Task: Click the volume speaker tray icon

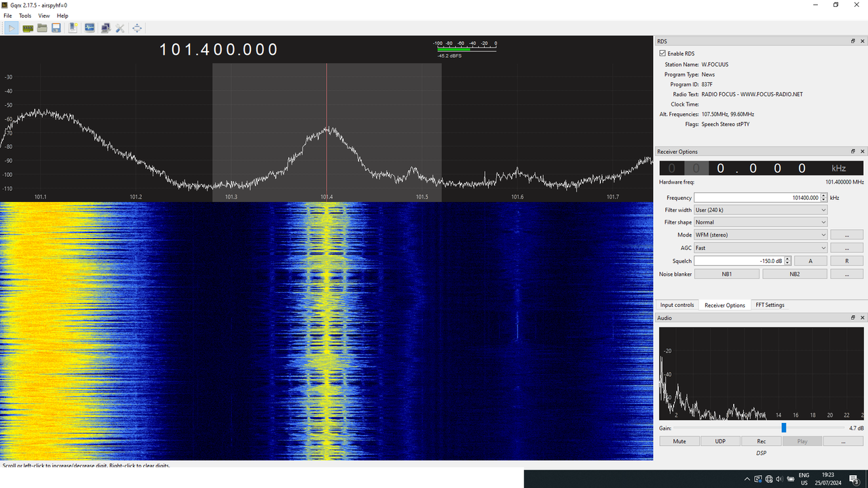Action: point(778,479)
